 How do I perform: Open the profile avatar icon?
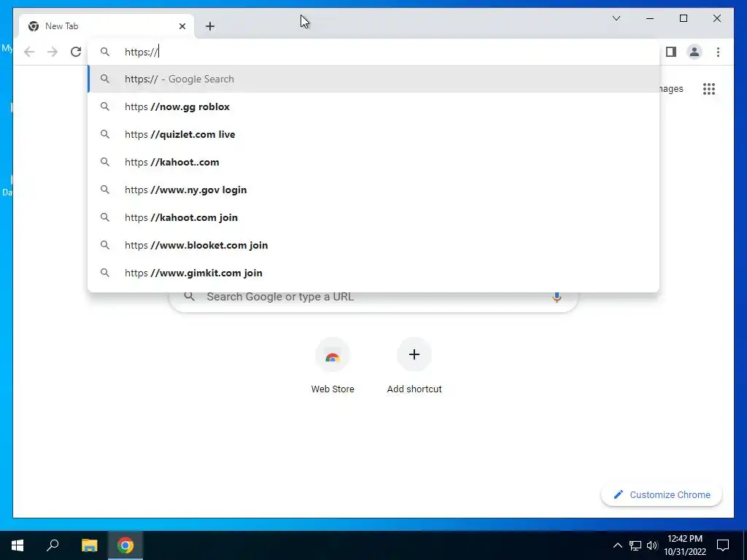click(x=694, y=52)
